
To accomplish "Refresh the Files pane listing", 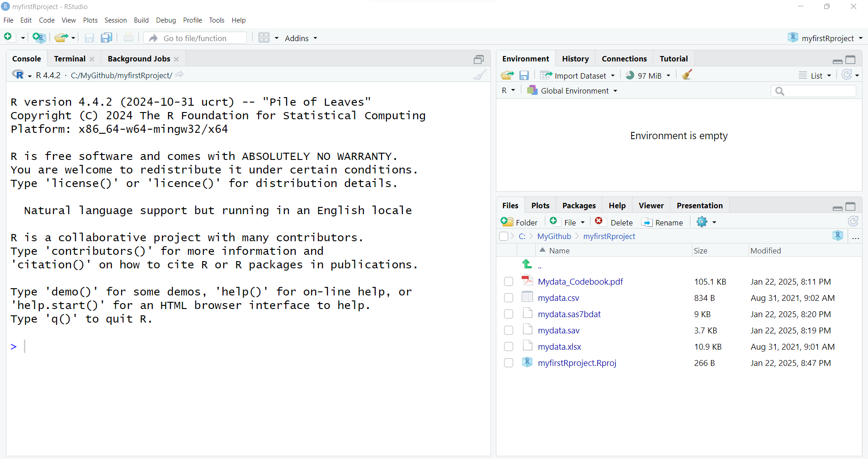I will (x=853, y=221).
